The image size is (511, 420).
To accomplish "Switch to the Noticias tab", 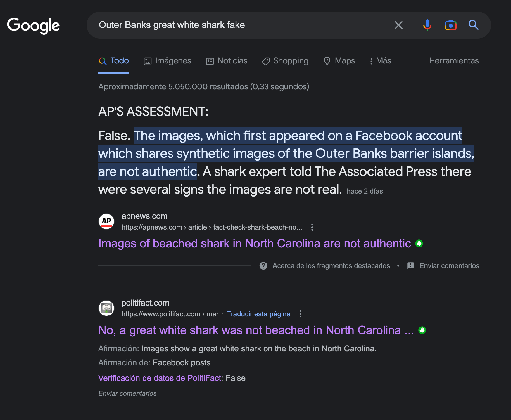I will pyautogui.click(x=227, y=61).
